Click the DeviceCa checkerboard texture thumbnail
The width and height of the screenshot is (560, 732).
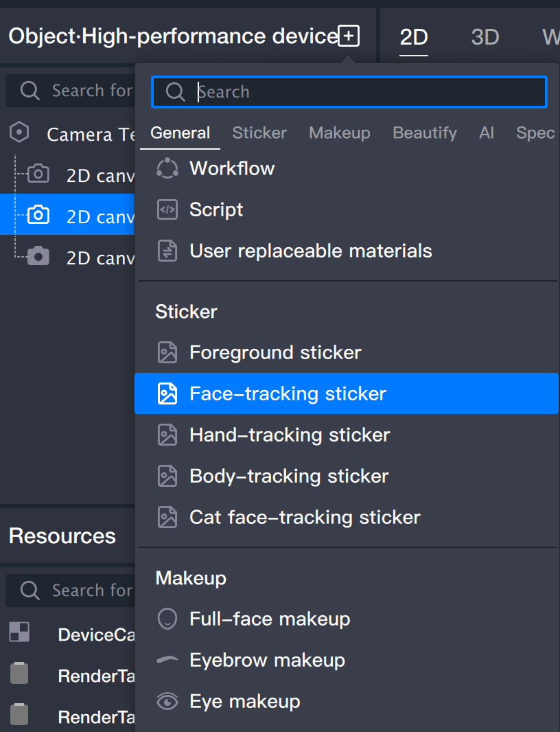coord(19,632)
